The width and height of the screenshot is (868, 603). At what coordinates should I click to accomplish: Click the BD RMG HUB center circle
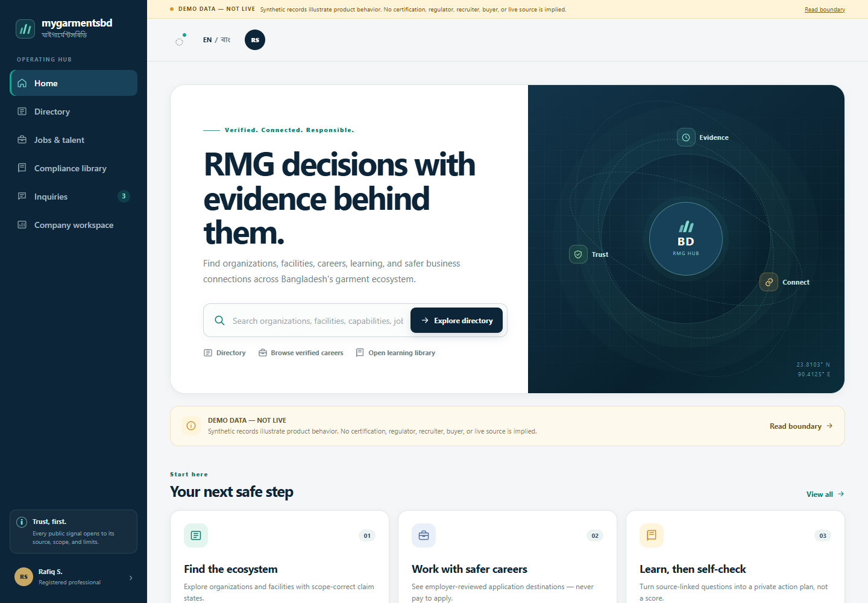pyautogui.click(x=686, y=239)
